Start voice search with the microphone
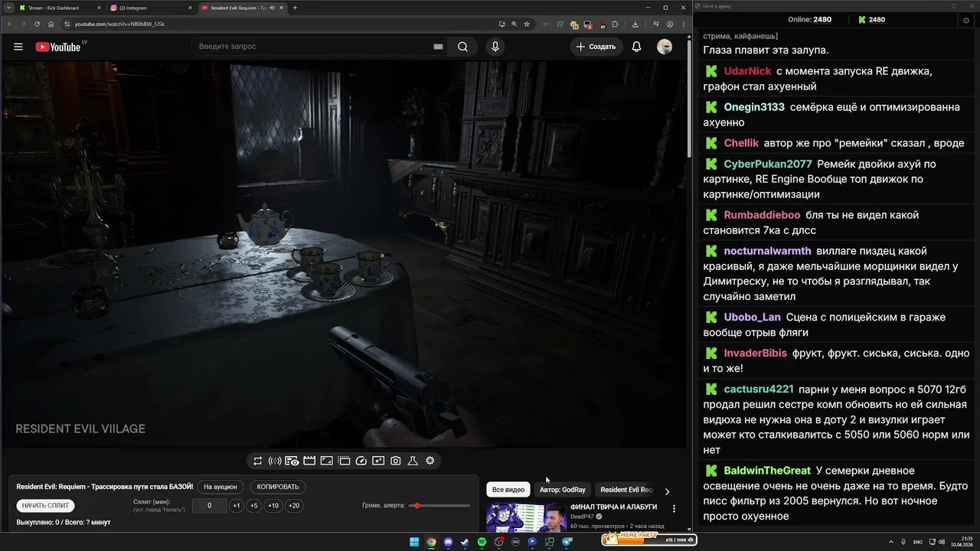This screenshot has height=551, width=980. pos(495,47)
